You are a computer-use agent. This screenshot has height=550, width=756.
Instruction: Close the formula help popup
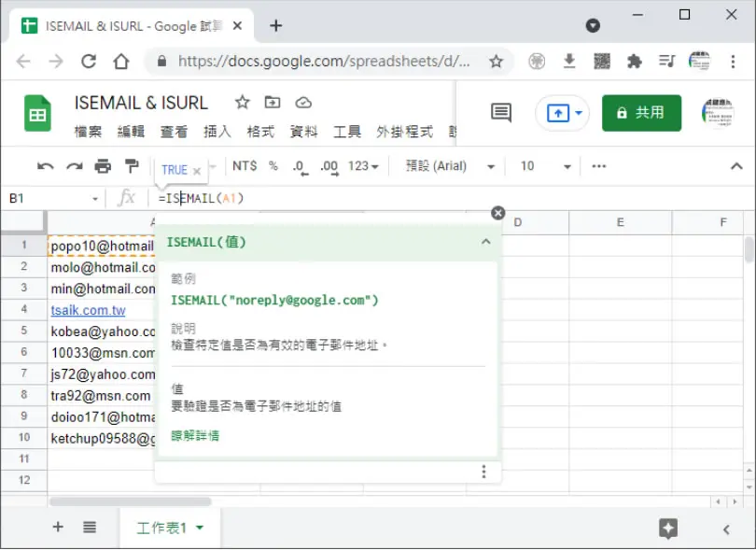point(497,213)
